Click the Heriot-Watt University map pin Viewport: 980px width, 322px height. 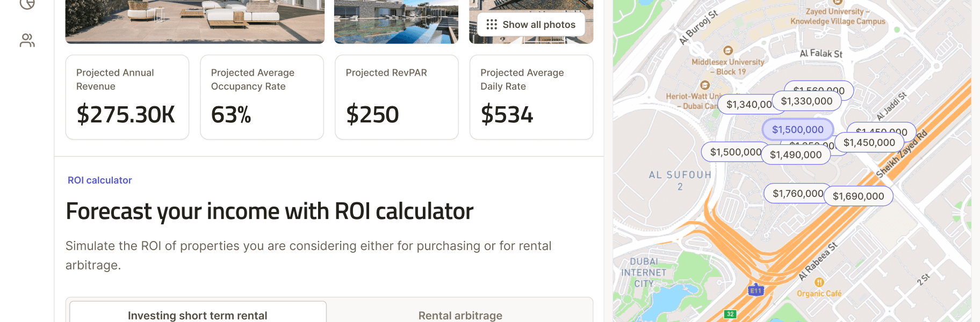pos(705,85)
